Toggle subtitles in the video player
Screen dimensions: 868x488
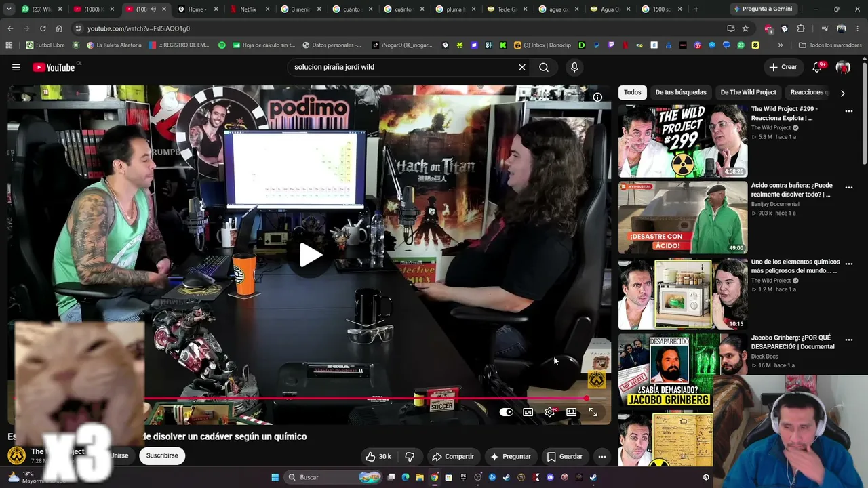[528, 412]
